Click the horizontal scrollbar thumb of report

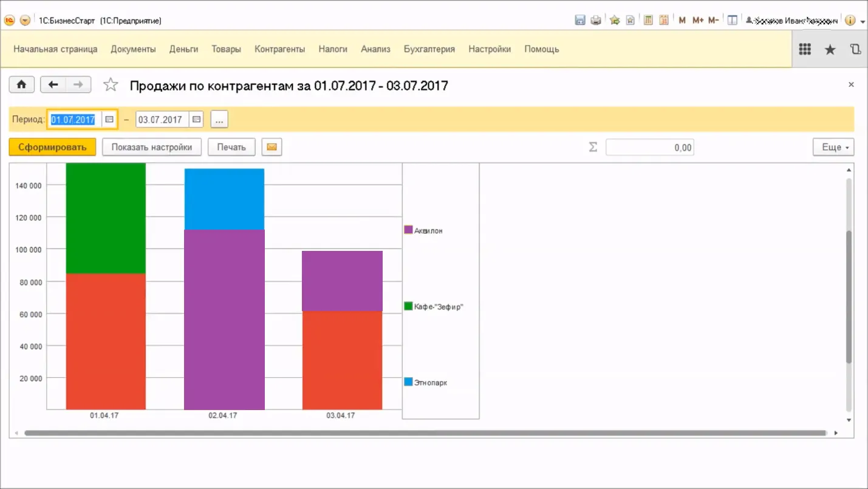425,433
